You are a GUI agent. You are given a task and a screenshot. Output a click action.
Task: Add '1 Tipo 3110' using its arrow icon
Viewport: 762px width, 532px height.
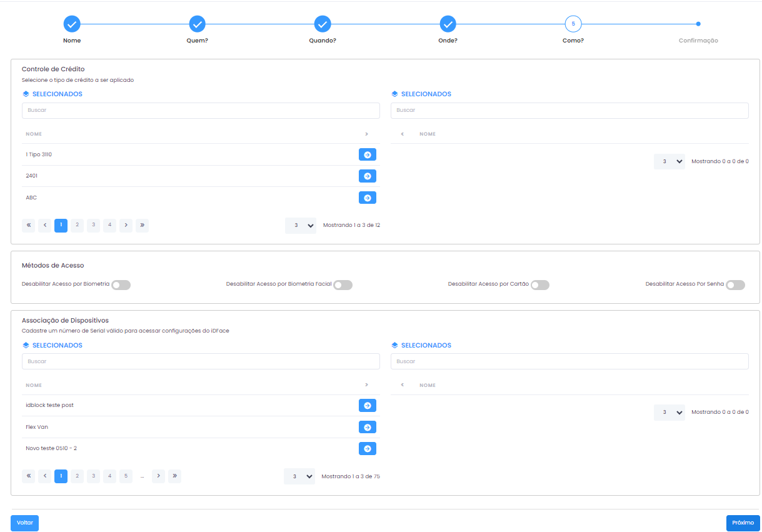point(367,154)
